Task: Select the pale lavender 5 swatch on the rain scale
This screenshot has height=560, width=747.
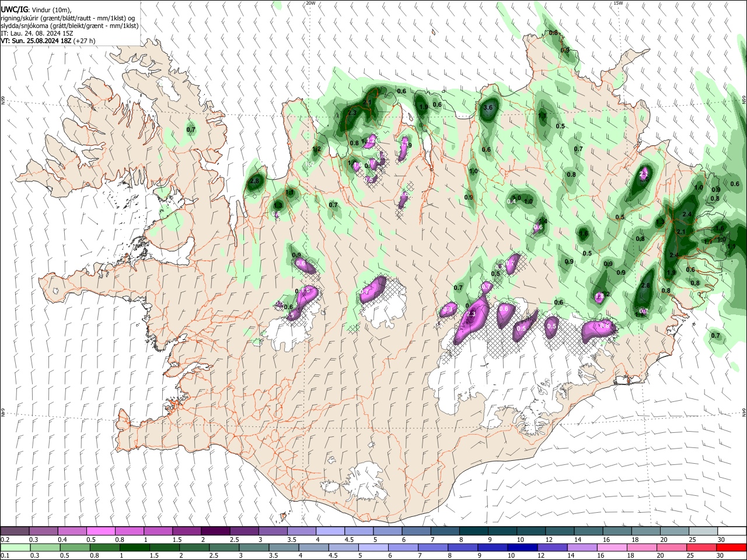Action: pyautogui.click(x=373, y=547)
